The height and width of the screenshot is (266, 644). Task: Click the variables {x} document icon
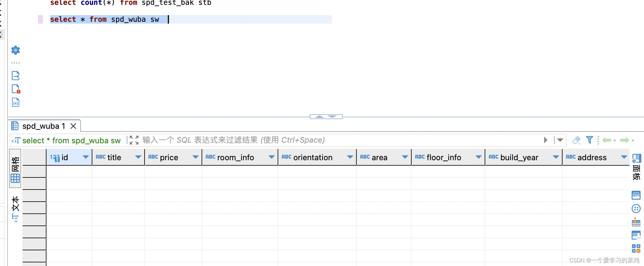[x=16, y=102]
